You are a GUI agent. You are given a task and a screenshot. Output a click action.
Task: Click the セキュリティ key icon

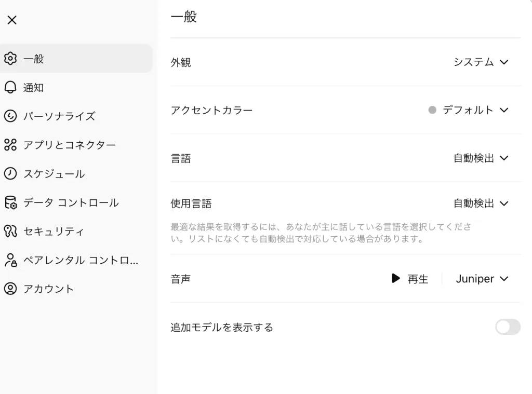[x=10, y=231]
